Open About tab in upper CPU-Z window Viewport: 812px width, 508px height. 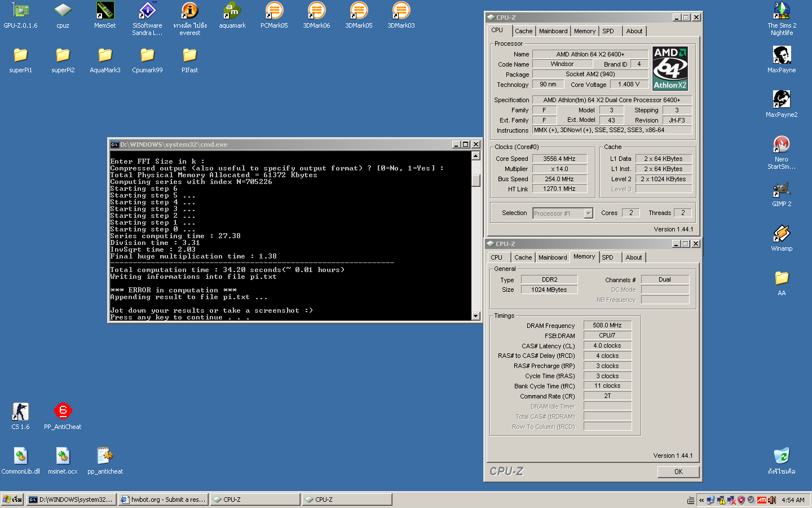click(x=634, y=31)
